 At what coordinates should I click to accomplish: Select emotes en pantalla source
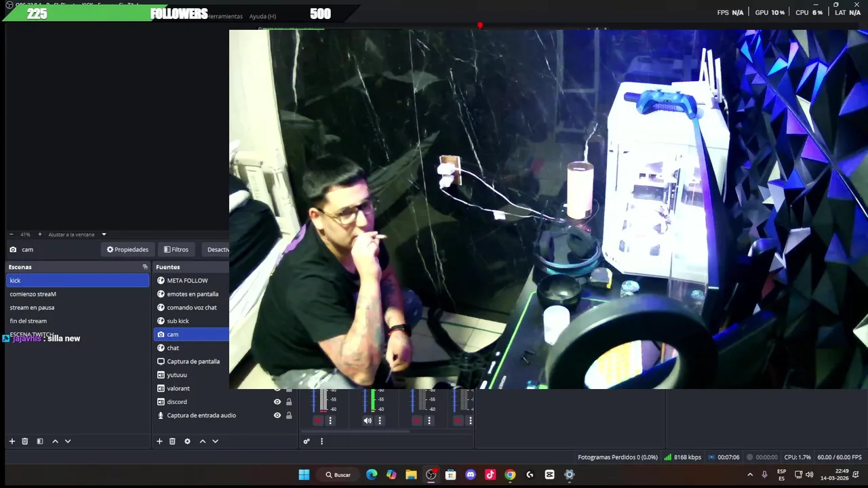(192, 294)
